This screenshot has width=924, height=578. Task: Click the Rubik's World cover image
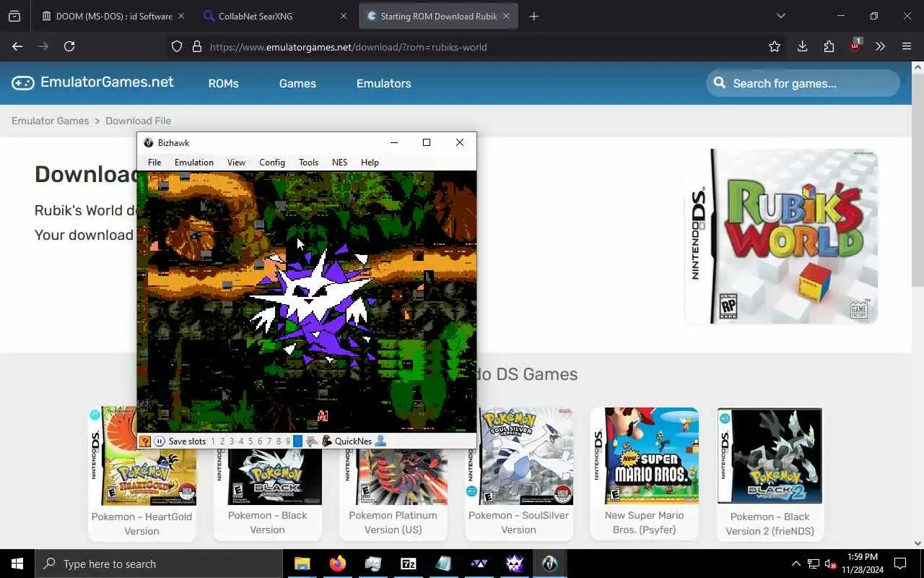point(781,236)
